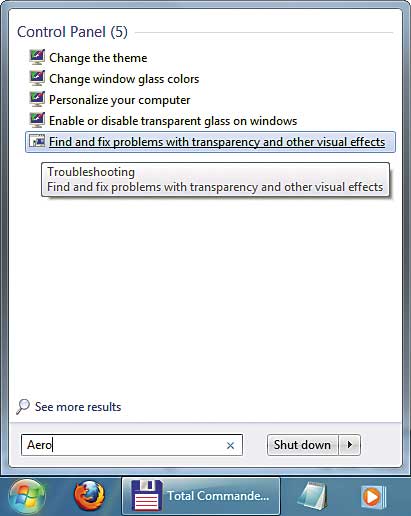This screenshot has width=411, height=516.
Task: Click the Windows Start orb
Action: click(x=26, y=497)
